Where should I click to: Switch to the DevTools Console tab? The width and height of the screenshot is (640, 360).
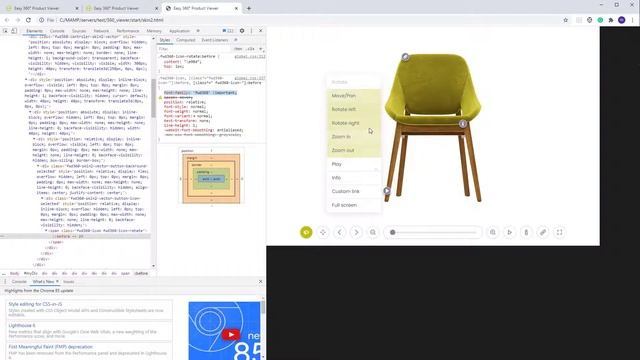pyautogui.click(x=57, y=31)
